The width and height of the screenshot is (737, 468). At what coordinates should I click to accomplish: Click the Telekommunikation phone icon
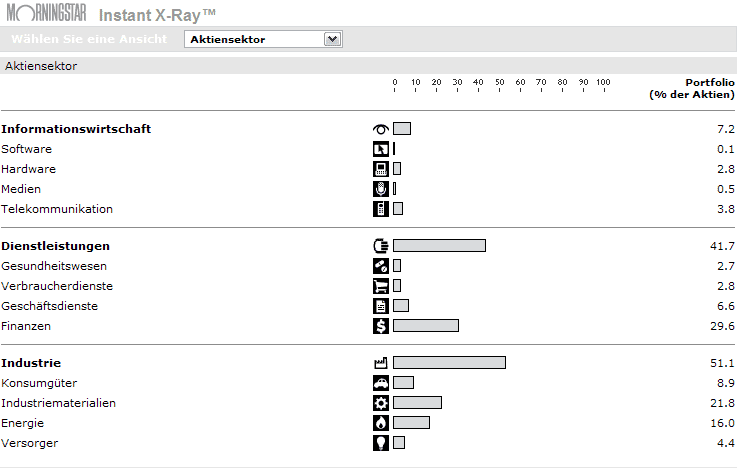point(380,209)
